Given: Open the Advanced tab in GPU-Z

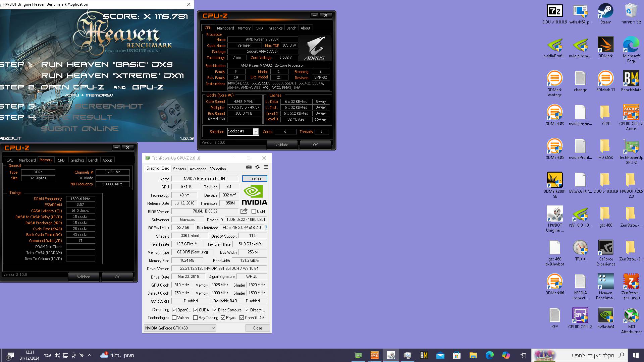Looking at the screenshot, I should (198, 169).
